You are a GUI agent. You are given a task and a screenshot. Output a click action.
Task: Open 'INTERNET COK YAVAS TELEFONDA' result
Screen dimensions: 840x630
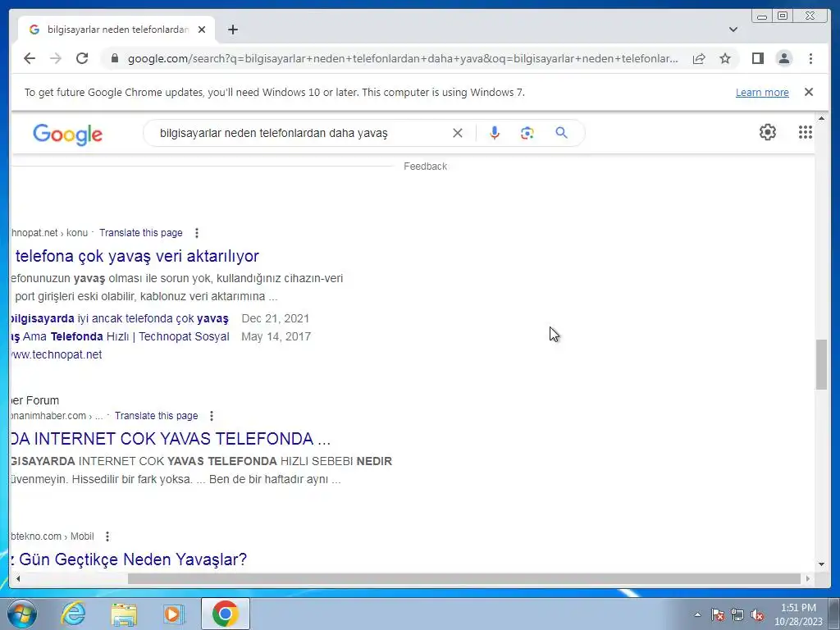(171, 439)
